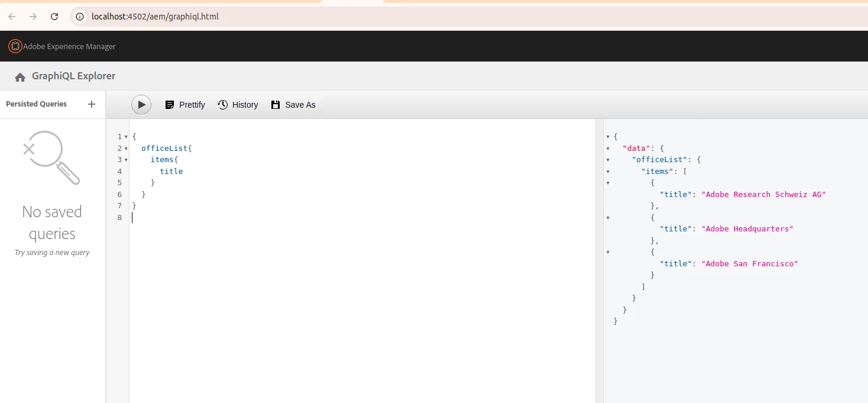The width and height of the screenshot is (868, 403).
Task: Click 'Try saving a new query' hint
Action: (x=52, y=253)
